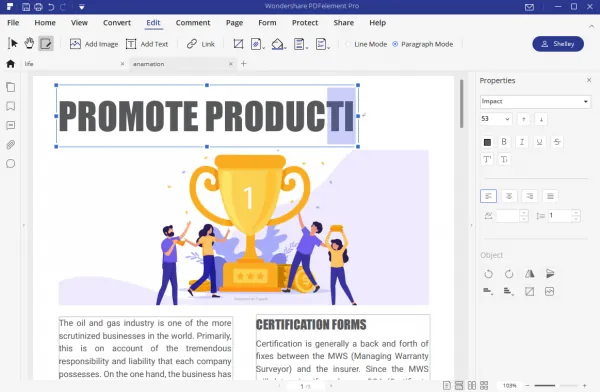Screen dimensions: 600x392
Task: Open the Search panel icon
Action: click(x=11, y=164)
